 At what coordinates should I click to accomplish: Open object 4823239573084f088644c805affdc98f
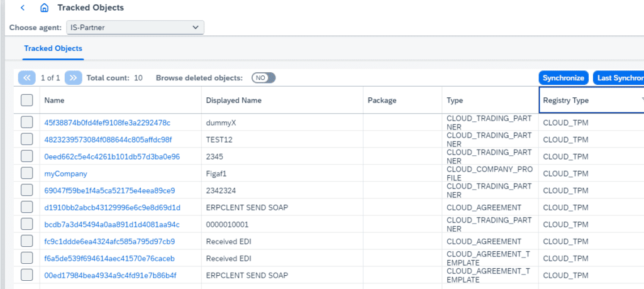pos(108,139)
